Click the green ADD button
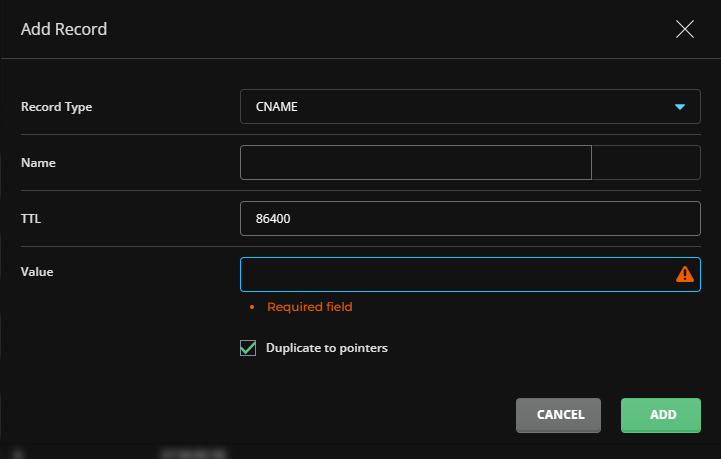This screenshot has width=721, height=459. 661,415
